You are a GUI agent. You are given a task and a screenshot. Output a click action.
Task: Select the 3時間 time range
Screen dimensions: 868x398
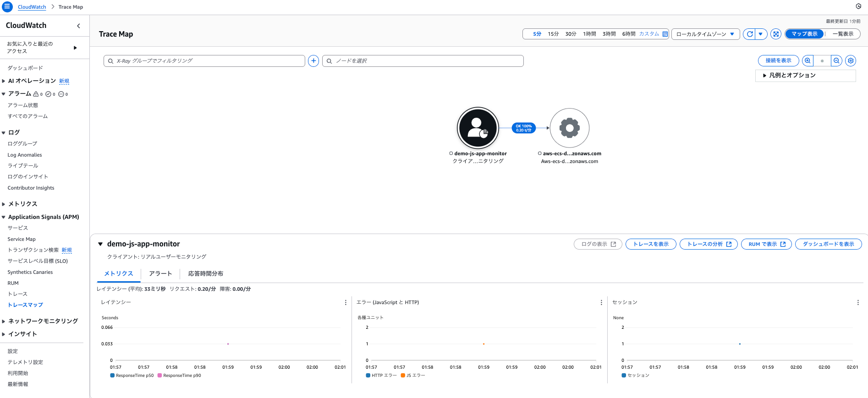point(609,34)
